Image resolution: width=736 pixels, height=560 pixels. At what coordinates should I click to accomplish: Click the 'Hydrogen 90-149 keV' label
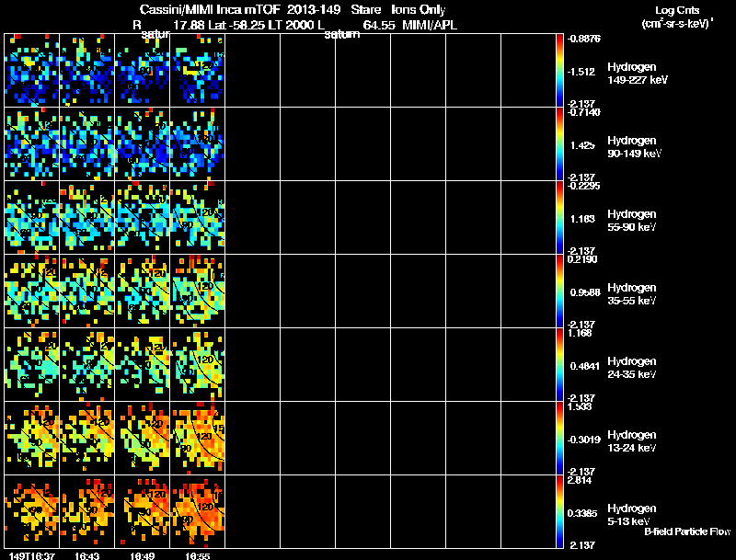[634, 147]
